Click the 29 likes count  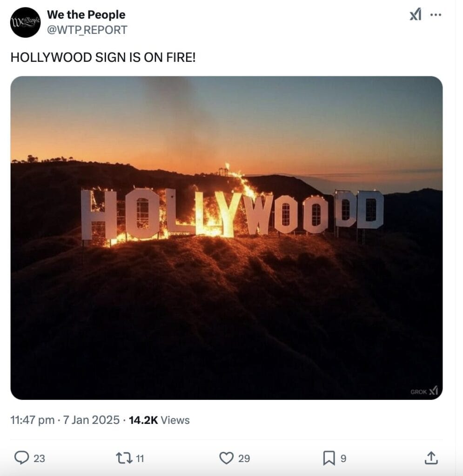click(x=244, y=458)
